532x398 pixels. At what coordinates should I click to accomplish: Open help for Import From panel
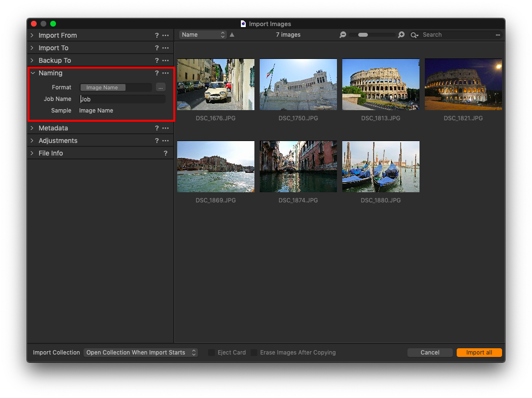(x=157, y=35)
